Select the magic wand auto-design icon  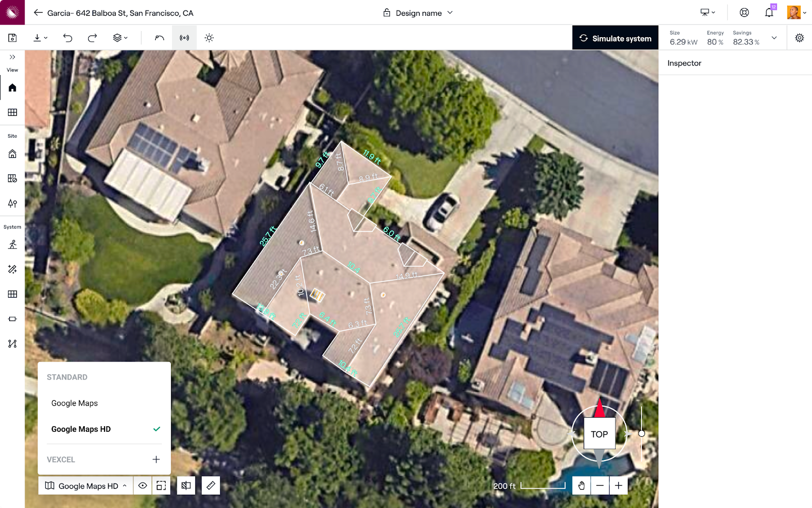(x=12, y=269)
